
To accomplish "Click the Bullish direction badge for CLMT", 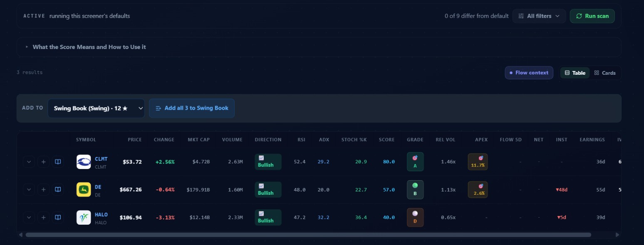I will (x=268, y=162).
